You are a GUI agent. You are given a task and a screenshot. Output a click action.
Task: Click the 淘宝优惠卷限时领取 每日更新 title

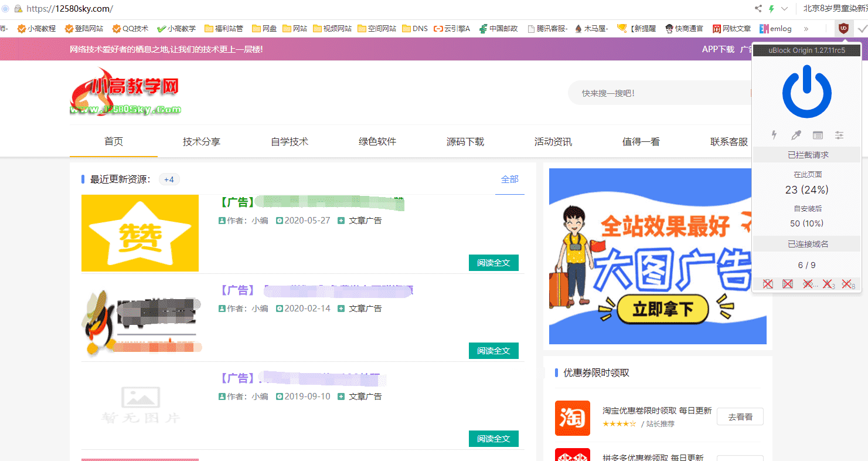click(657, 411)
